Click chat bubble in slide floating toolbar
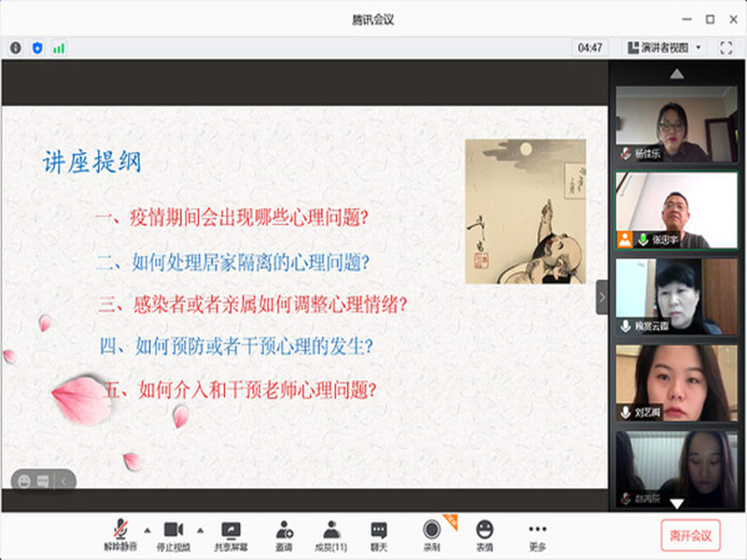The height and width of the screenshot is (560, 747). pyautogui.click(x=43, y=482)
